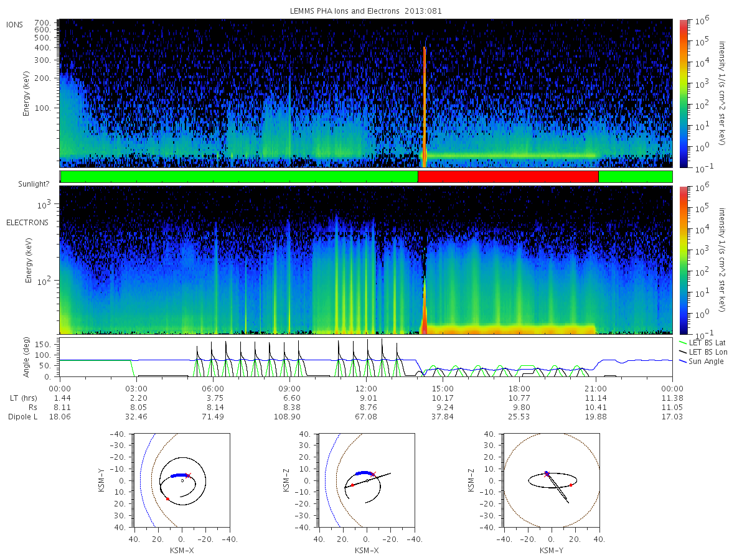Click the red segment of the Sunlight bar
The width and height of the screenshot is (747, 560).
pyautogui.click(x=508, y=177)
